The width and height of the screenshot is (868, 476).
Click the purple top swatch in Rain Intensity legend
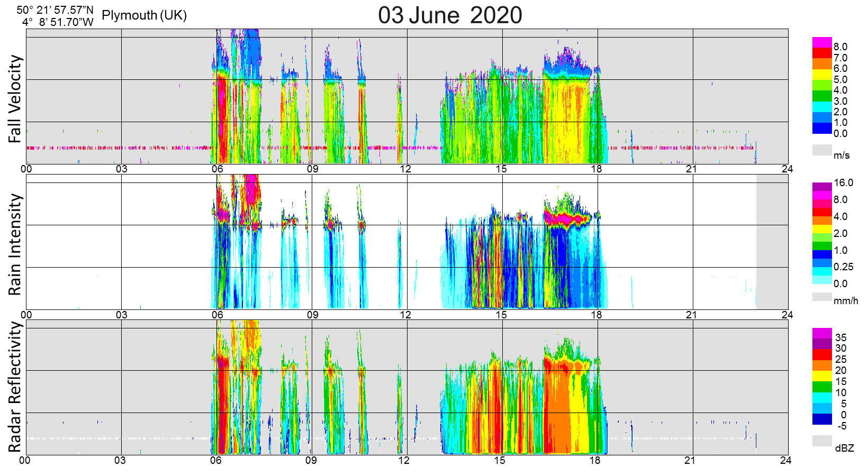(822, 187)
